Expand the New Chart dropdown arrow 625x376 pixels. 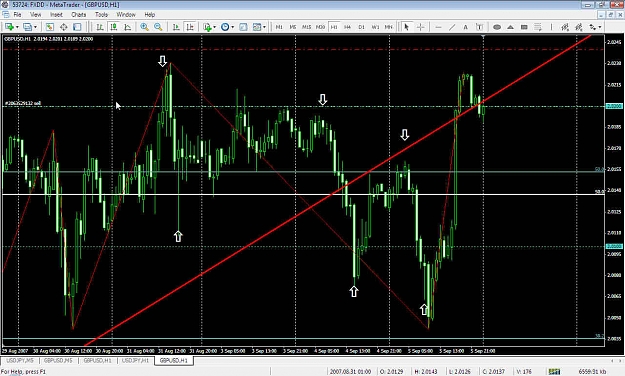17,27
